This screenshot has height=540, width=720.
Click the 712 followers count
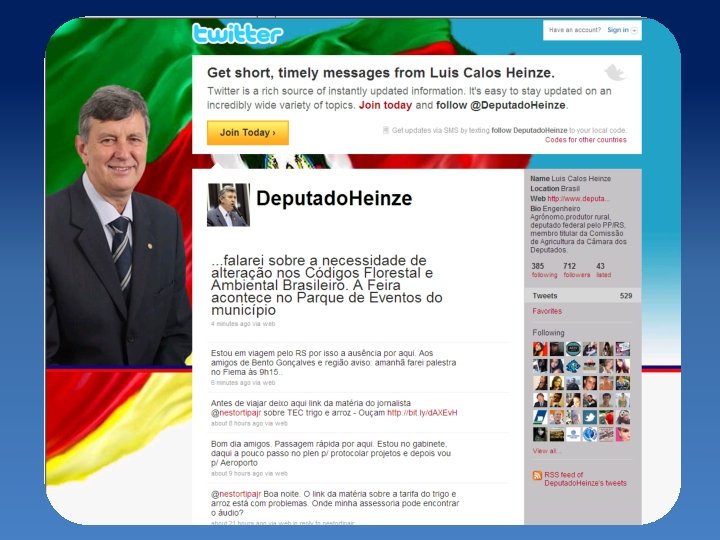(576, 270)
